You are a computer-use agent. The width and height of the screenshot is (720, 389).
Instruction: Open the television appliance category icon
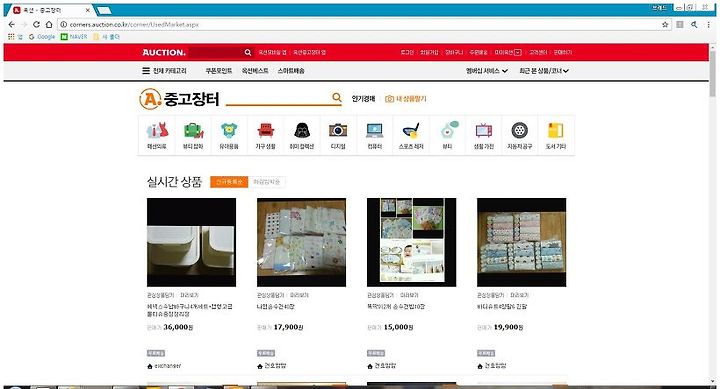point(484,130)
